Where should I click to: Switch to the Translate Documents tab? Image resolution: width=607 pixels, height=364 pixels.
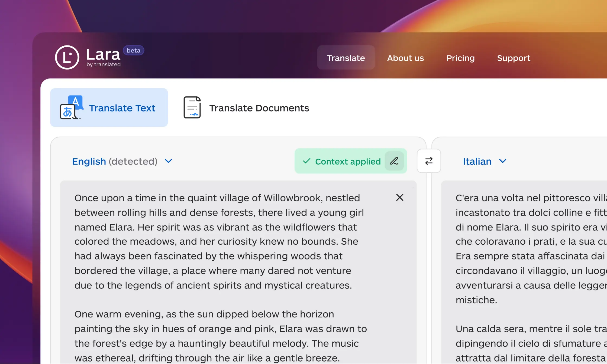(x=259, y=108)
